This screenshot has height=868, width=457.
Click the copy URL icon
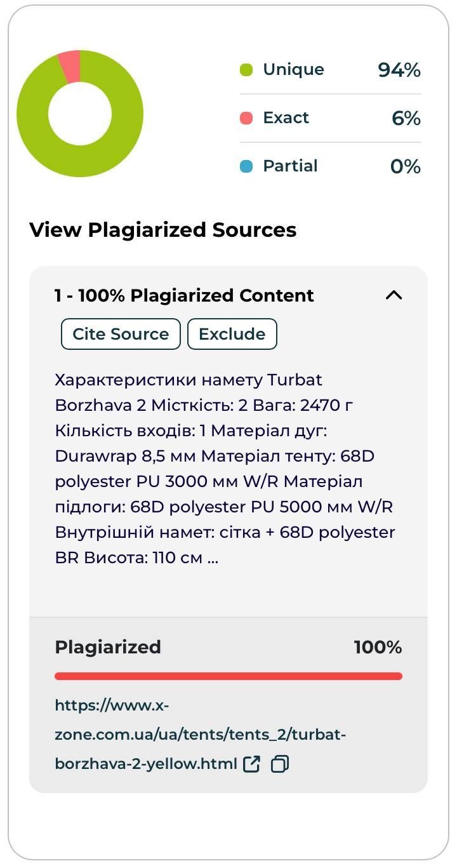pyautogui.click(x=280, y=764)
